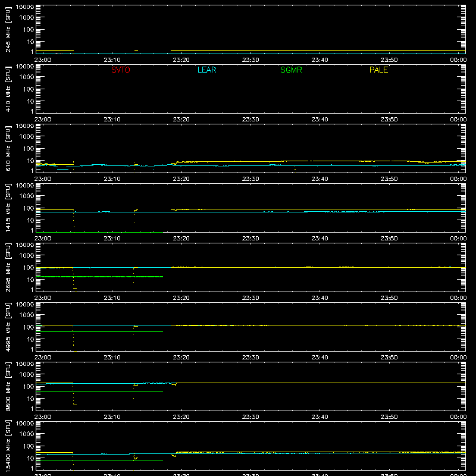Click 10000 tick value on 8800 MHz axis
The height and width of the screenshot is (476, 476).
click(x=25, y=364)
